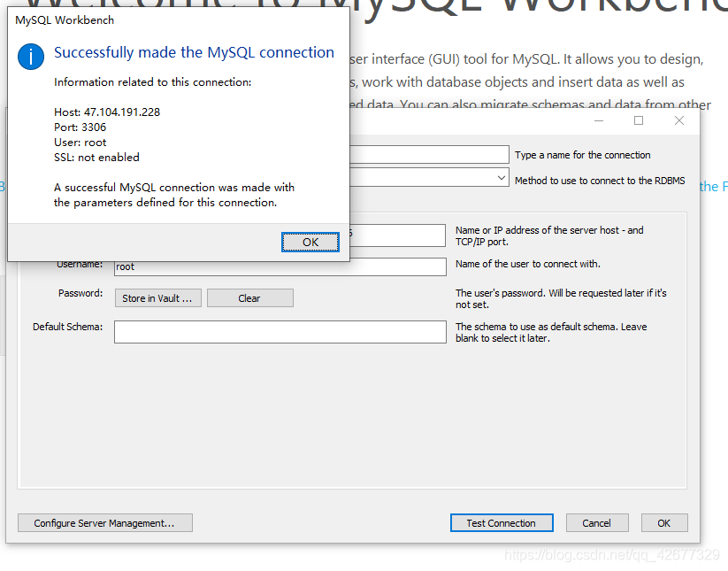Close the connection setup window
The height and width of the screenshot is (571, 728).
[x=679, y=120]
